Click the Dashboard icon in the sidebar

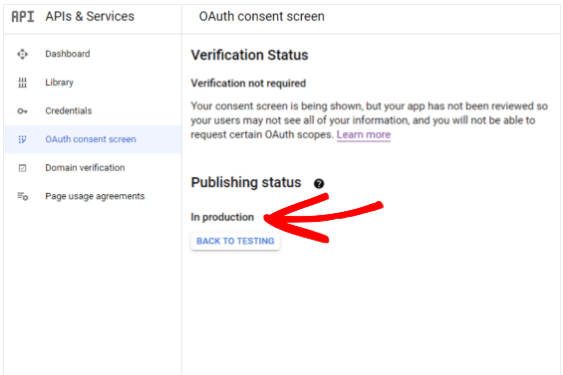click(22, 54)
